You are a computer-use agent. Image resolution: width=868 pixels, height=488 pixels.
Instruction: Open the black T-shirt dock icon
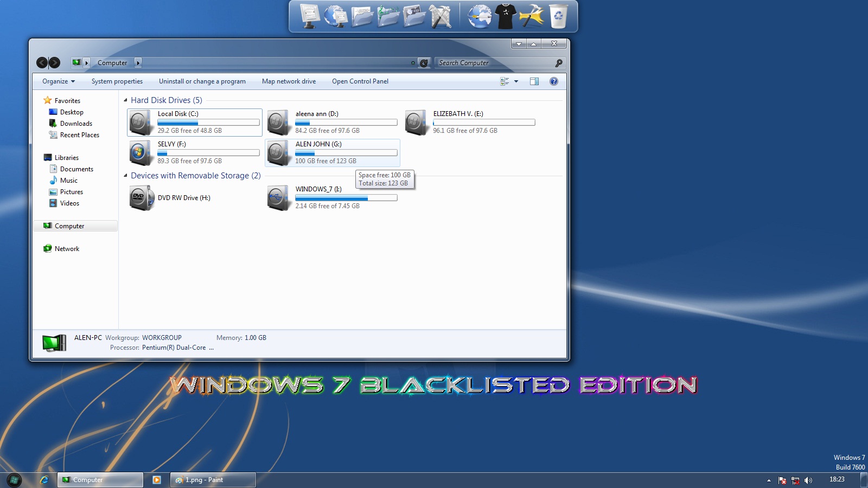pyautogui.click(x=506, y=16)
